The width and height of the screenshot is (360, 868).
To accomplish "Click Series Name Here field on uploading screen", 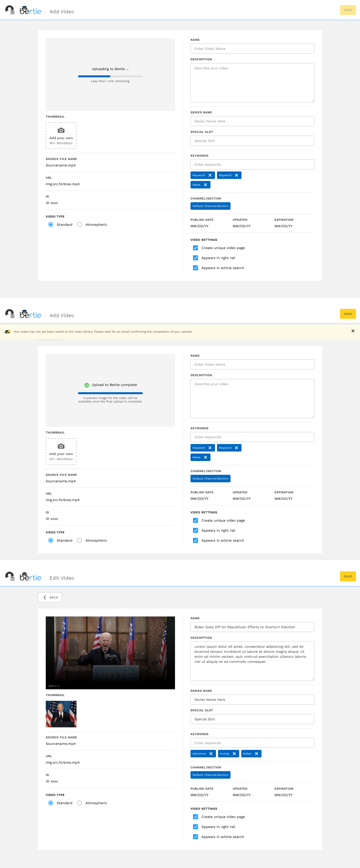I will pyautogui.click(x=252, y=121).
